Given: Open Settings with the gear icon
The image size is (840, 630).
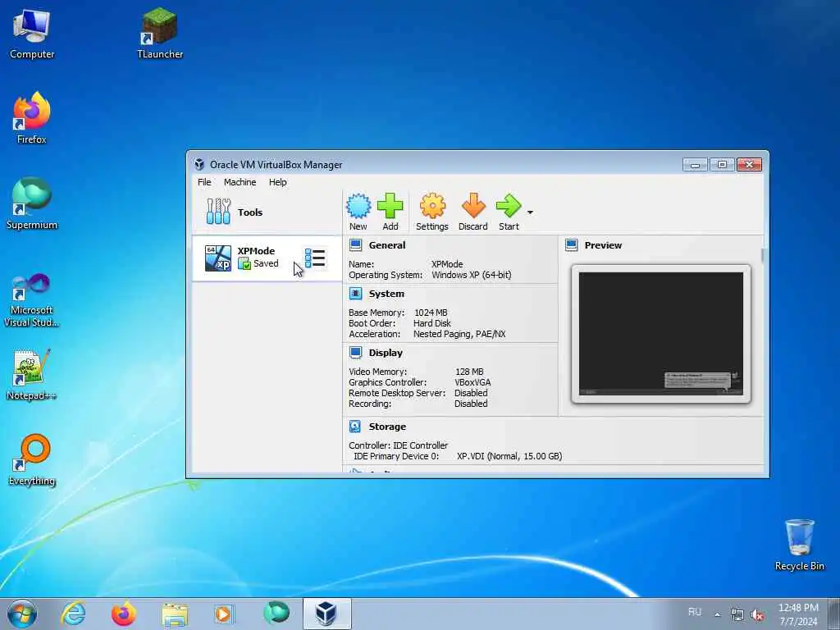Looking at the screenshot, I should [432, 206].
